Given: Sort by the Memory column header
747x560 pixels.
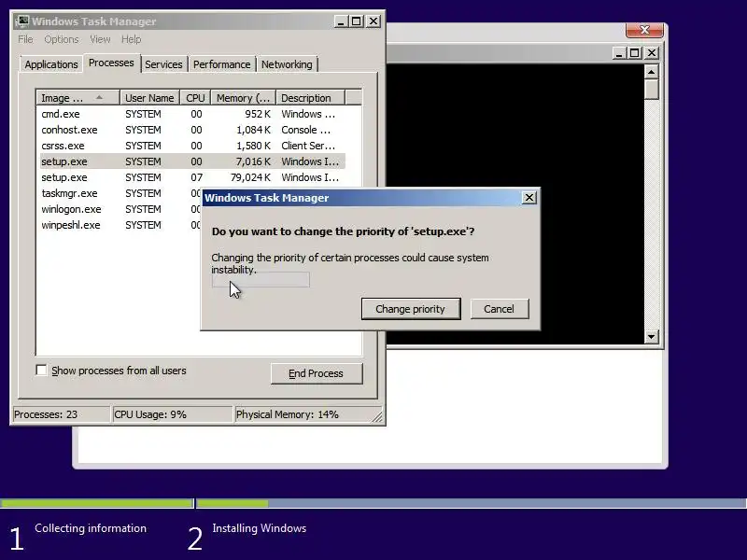Looking at the screenshot, I should point(244,98).
